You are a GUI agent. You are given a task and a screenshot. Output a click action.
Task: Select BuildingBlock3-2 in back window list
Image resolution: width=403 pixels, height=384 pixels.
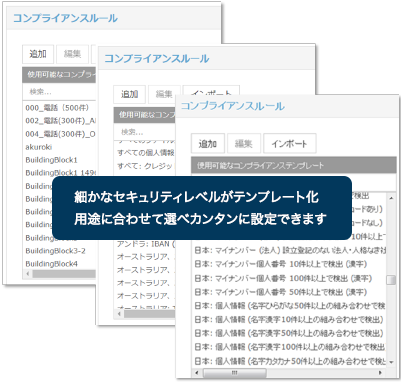point(55,251)
